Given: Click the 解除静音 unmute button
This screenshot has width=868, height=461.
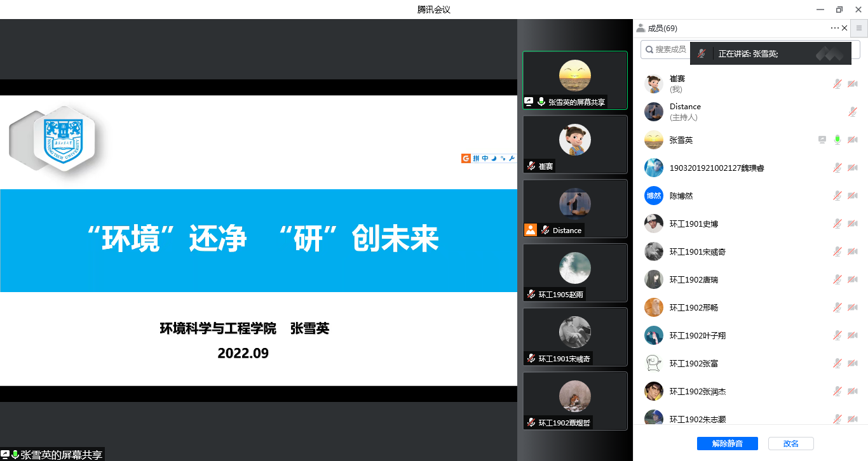Looking at the screenshot, I should [x=727, y=444].
